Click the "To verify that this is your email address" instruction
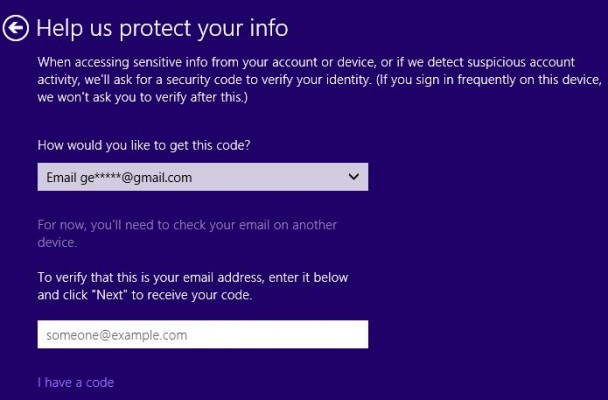The image size is (608, 400). 193,277
